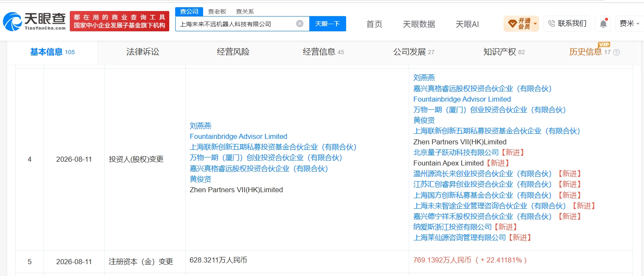Image resolution: width=644 pixels, height=276 pixels.
Task: Open the 公司发展 tab
Action: (414, 52)
